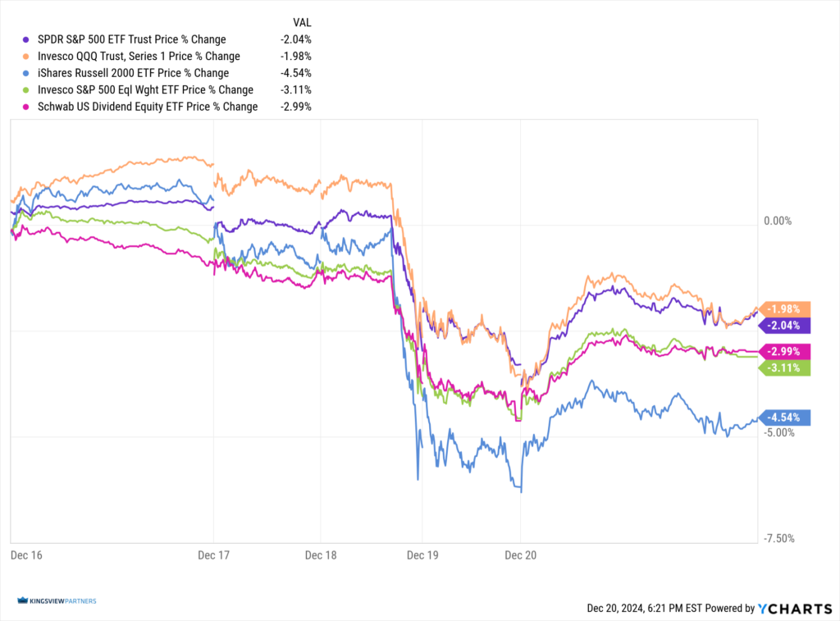Click the green S&P 500 Eql Wght legend dot
The height and width of the screenshot is (621, 840).
point(20,89)
